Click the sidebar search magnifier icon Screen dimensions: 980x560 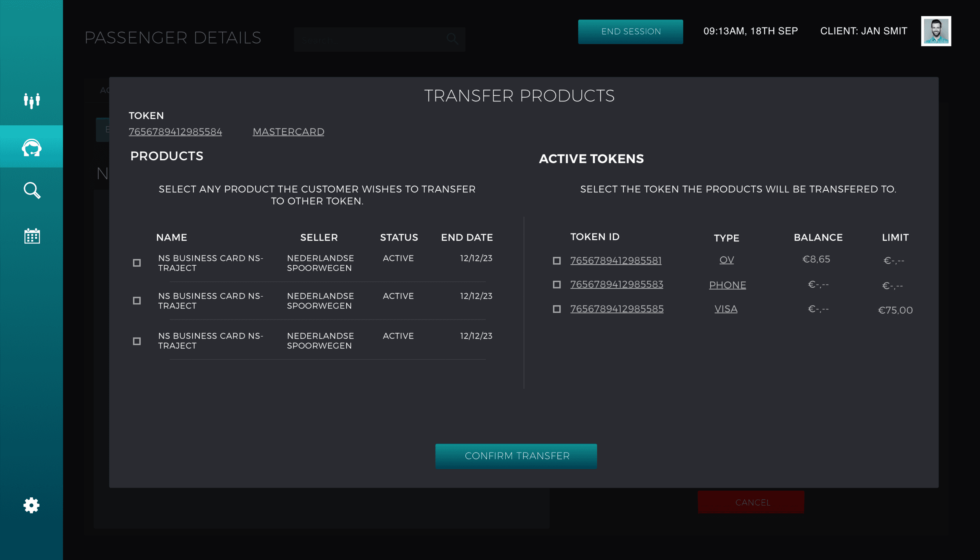tap(32, 190)
